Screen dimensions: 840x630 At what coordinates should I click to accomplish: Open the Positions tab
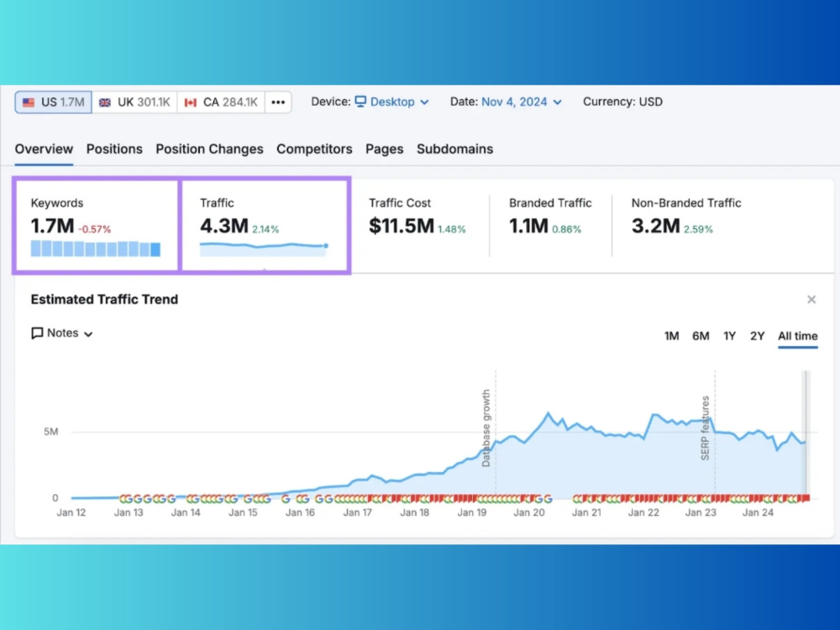click(x=114, y=149)
